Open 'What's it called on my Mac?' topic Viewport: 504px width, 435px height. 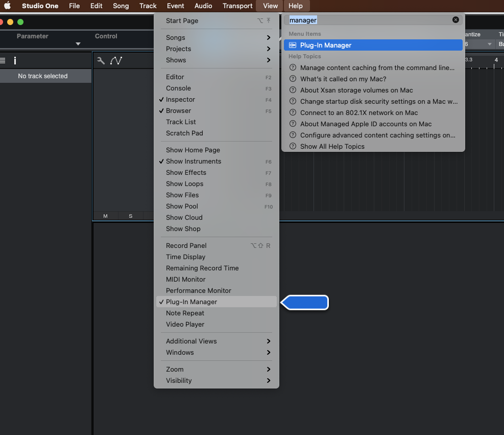click(373, 79)
